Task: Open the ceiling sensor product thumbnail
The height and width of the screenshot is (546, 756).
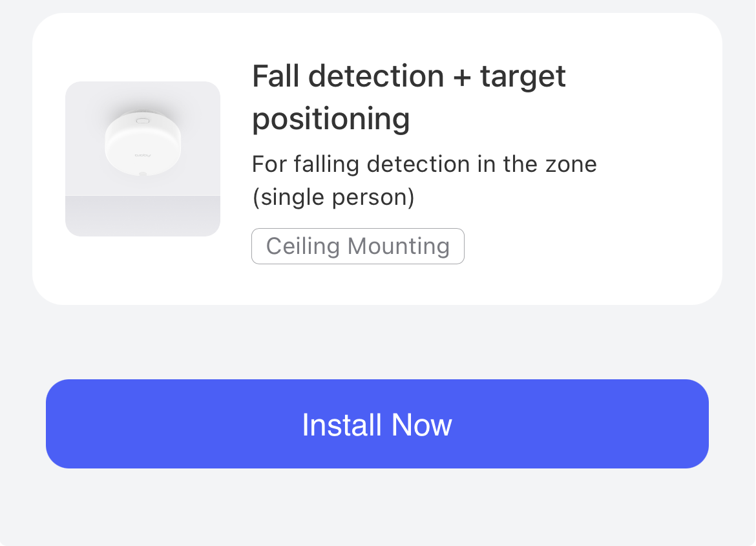Action: click(143, 158)
